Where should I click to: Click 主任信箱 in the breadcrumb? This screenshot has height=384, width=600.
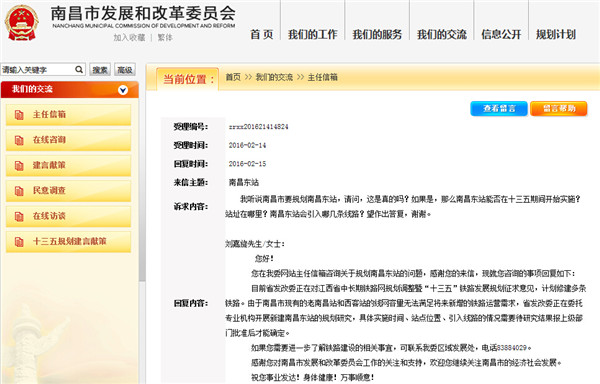[323, 77]
